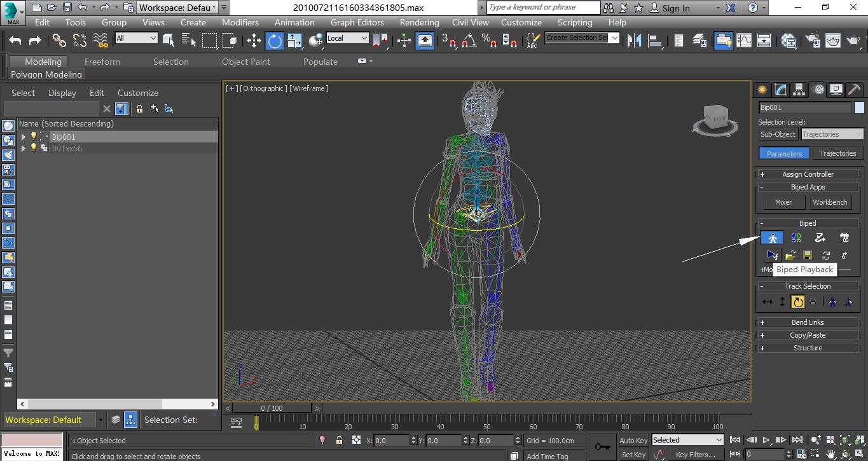Open the Rendering menu

click(x=420, y=22)
